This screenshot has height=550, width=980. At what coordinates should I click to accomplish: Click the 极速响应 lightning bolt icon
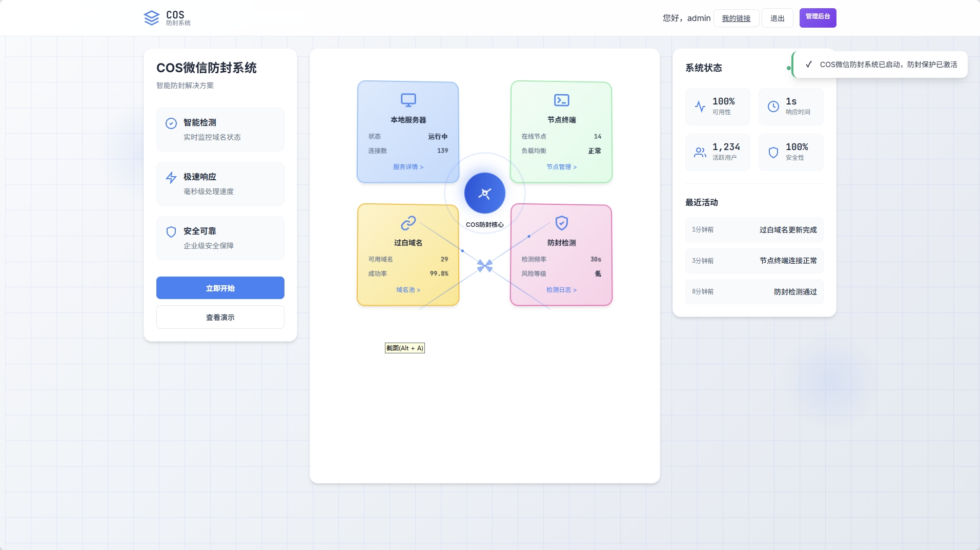171,178
